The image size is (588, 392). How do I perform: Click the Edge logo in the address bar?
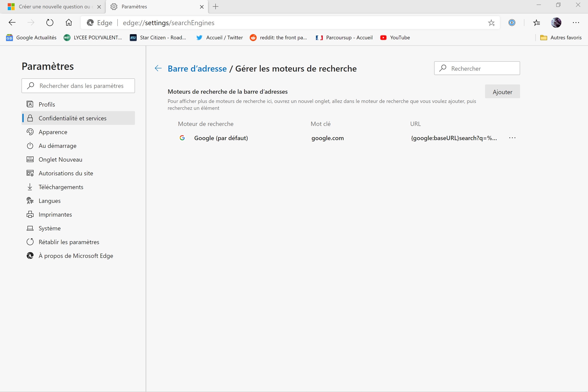(x=90, y=23)
